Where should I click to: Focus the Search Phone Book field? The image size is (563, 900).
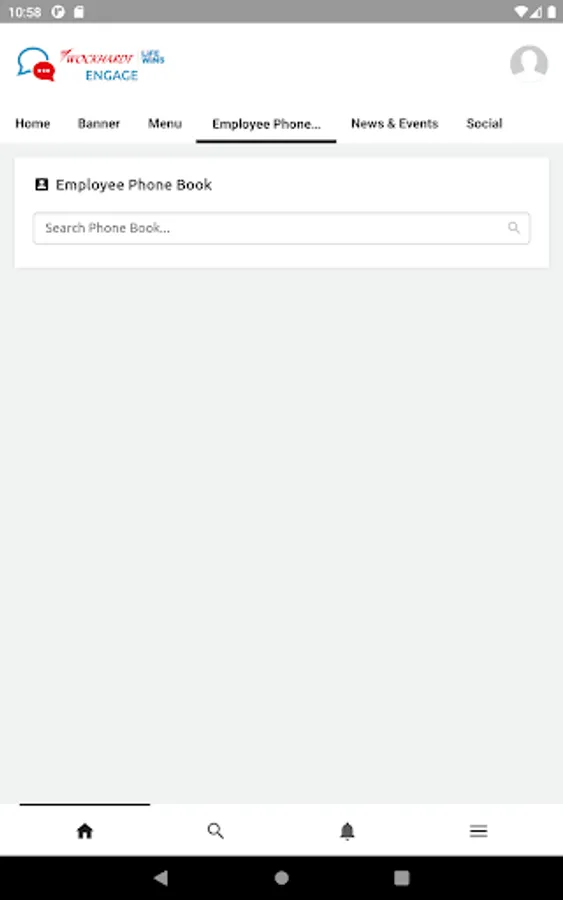[x=281, y=228]
